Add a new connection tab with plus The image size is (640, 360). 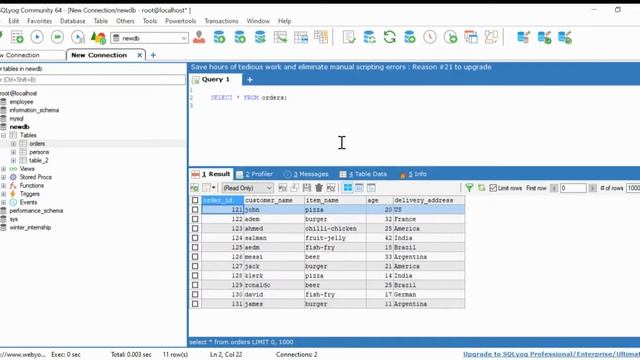click(153, 55)
